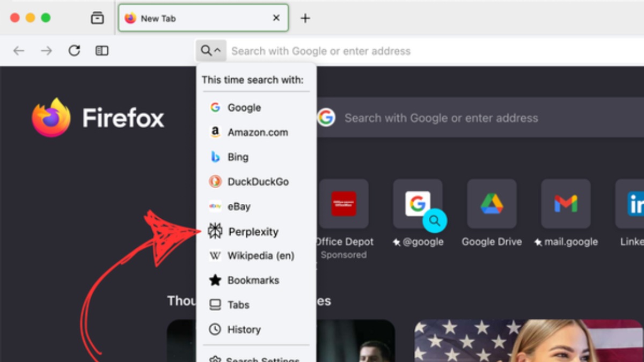Go back with the back arrow

click(x=19, y=50)
